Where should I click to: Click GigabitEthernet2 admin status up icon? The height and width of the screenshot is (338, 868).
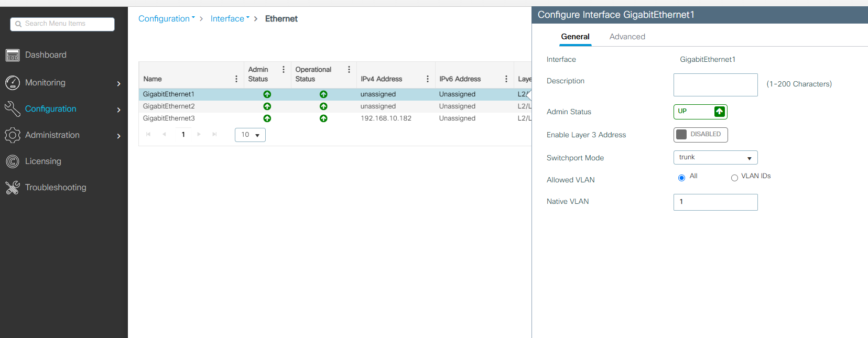tap(267, 106)
